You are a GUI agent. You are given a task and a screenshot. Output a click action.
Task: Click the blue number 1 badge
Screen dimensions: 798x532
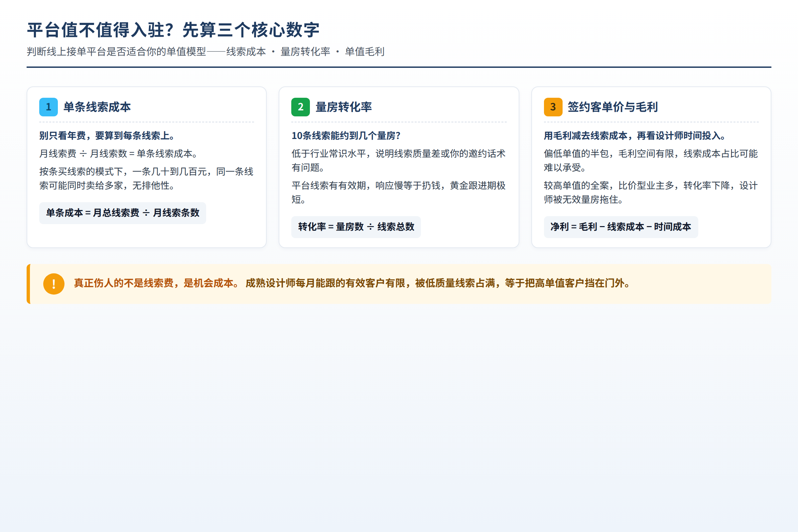(49, 107)
